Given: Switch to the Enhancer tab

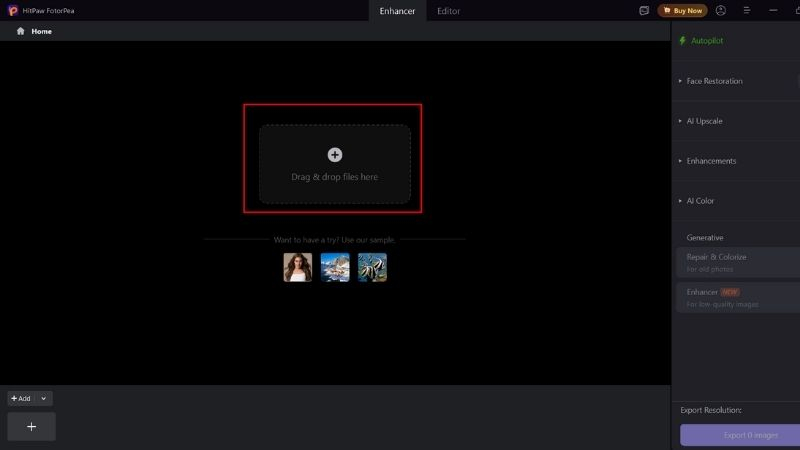Looking at the screenshot, I should pos(397,11).
